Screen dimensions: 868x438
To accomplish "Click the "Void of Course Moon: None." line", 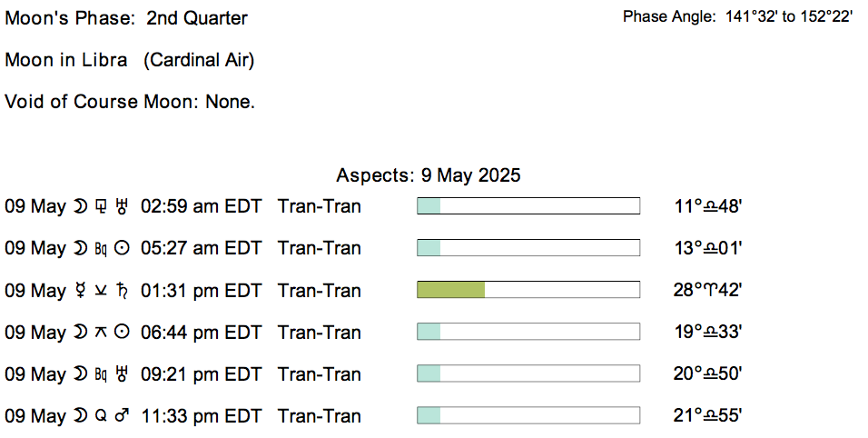I will (x=130, y=102).
